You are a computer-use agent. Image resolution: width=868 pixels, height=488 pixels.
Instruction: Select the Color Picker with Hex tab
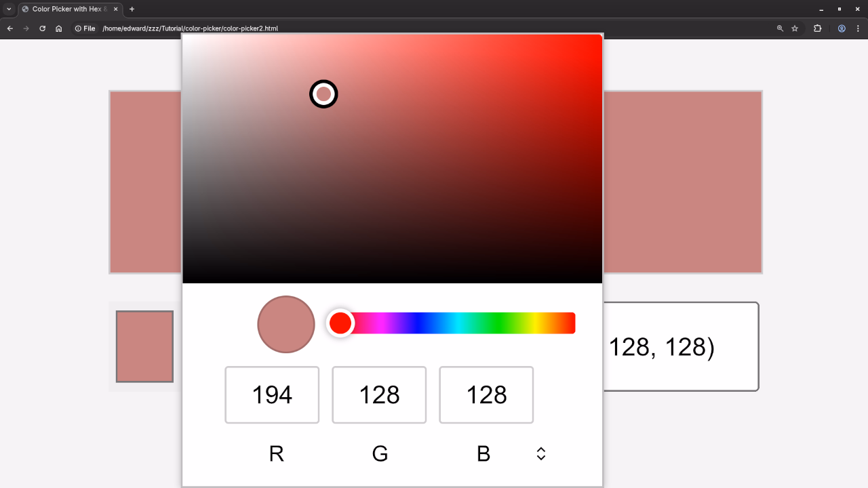coord(71,9)
